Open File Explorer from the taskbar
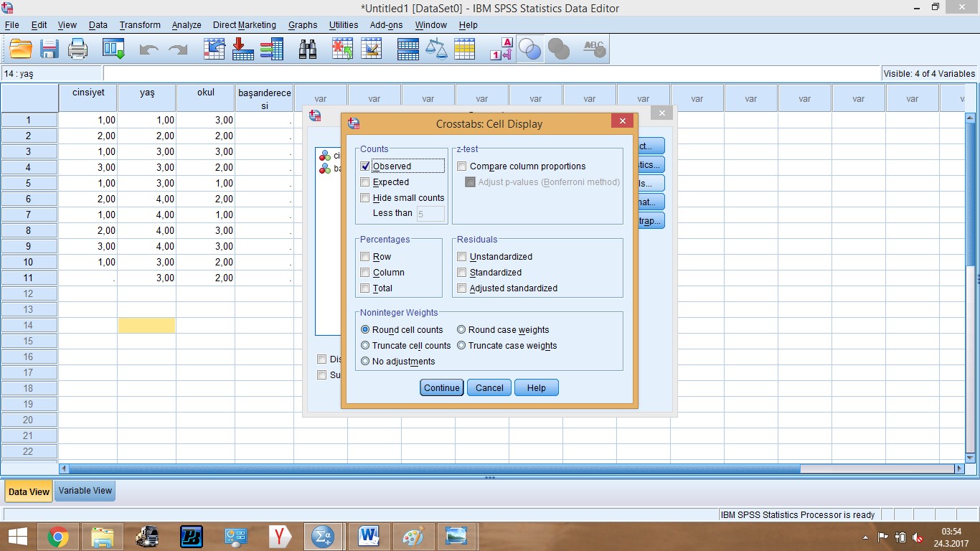The image size is (980, 551). (x=103, y=536)
